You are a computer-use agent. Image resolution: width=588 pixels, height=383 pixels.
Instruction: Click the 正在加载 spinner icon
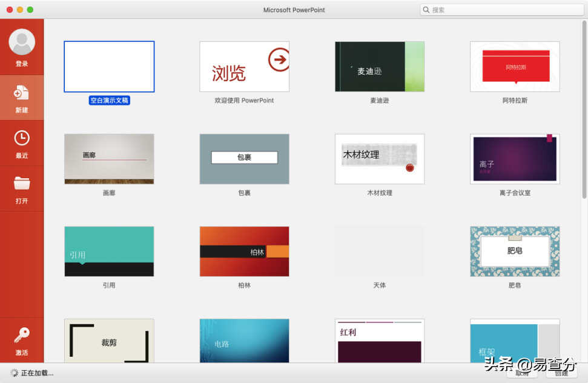coord(15,373)
